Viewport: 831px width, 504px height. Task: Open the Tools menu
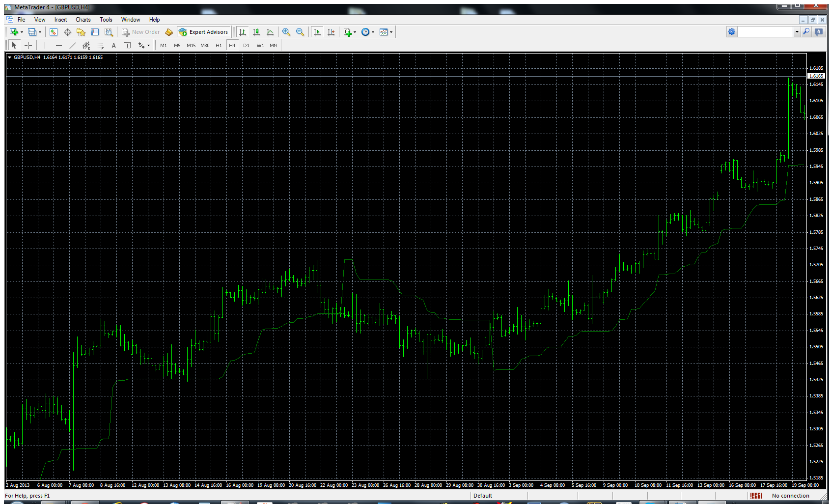pos(106,20)
